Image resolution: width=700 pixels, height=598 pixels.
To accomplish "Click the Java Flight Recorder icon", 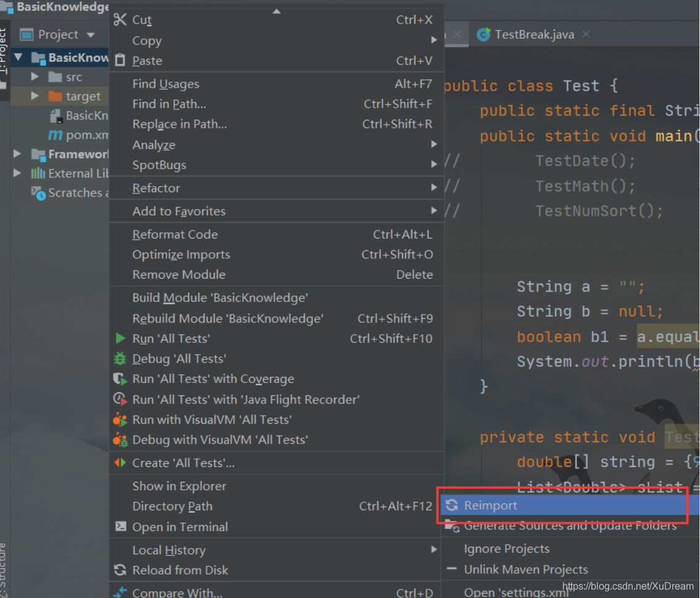I will coord(120,398).
